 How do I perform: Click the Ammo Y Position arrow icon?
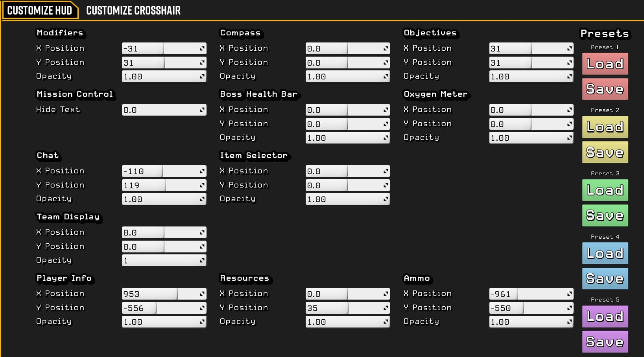tap(570, 308)
